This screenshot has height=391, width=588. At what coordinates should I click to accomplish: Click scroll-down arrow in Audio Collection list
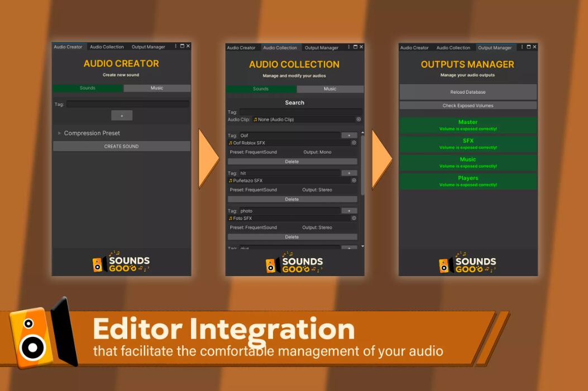point(362,246)
